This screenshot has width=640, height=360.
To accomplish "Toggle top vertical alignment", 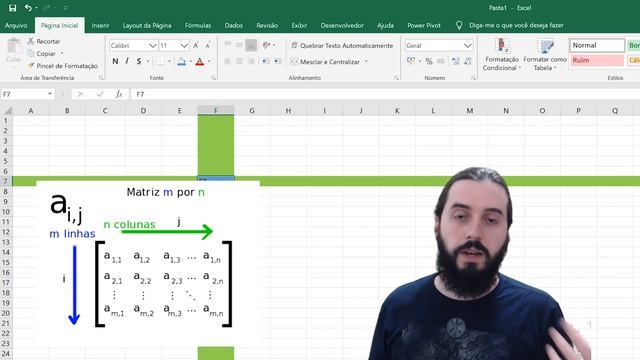I will coord(228,45).
